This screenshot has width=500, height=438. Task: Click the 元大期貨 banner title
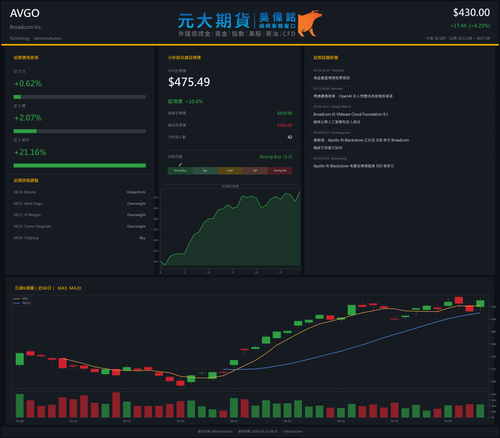(214, 21)
